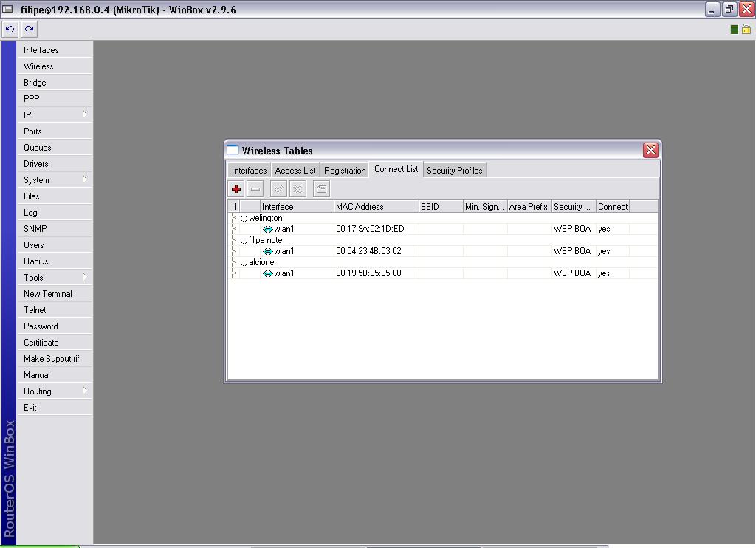Click the undo arrow in WinBox toolbar
Viewport: 756px width, 548px height.
[10, 30]
